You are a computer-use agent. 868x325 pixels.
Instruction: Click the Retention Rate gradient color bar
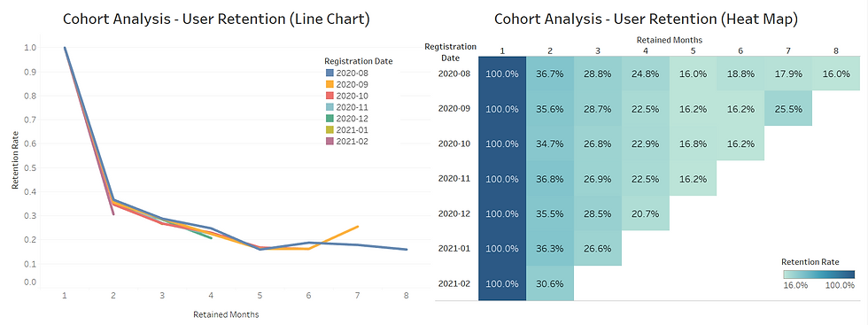click(x=818, y=274)
